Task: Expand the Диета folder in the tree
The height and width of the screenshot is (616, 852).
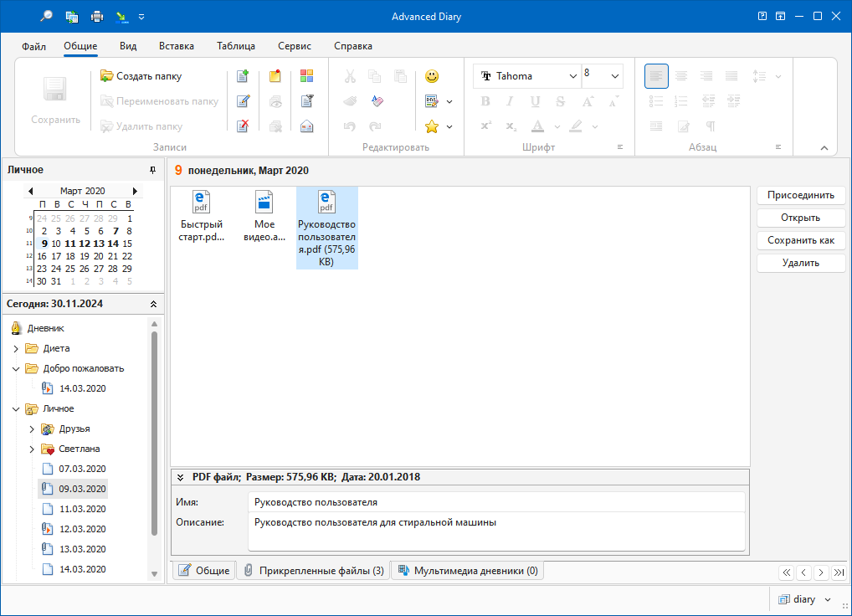Action: 16,349
